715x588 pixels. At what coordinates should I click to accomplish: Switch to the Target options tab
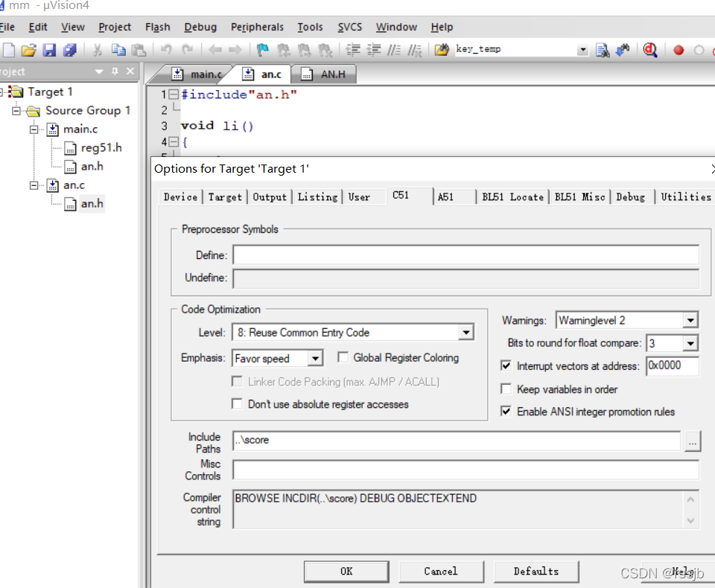(x=225, y=197)
